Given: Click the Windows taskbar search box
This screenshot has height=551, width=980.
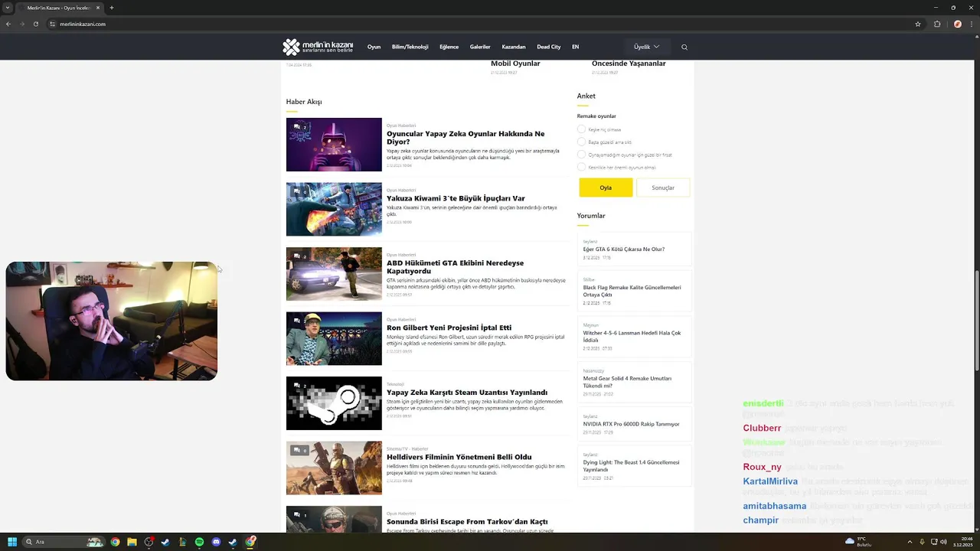Looking at the screenshot, I should pyautogui.click(x=64, y=542).
